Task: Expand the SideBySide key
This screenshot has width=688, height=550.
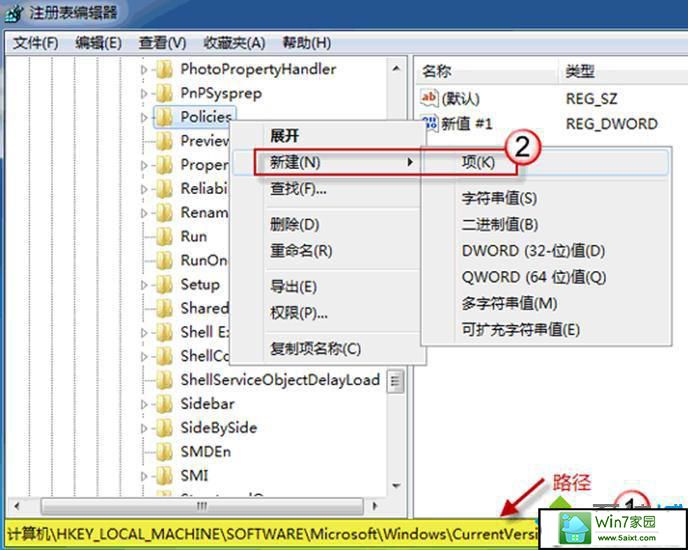Action: pyautogui.click(x=144, y=428)
